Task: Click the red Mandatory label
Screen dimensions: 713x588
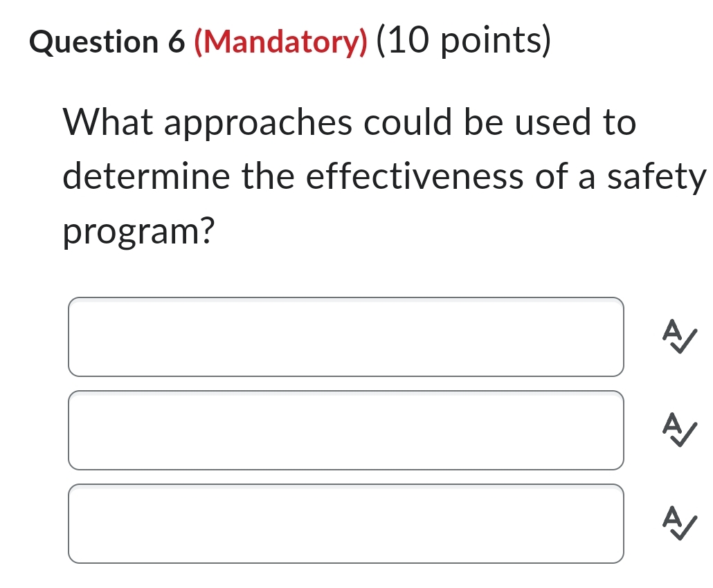Action: (x=278, y=42)
